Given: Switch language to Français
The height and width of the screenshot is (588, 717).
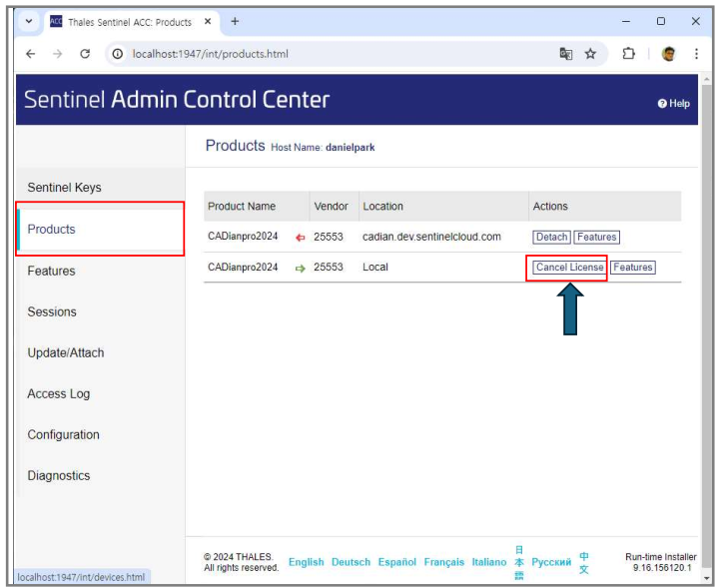Looking at the screenshot, I should pos(444,562).
